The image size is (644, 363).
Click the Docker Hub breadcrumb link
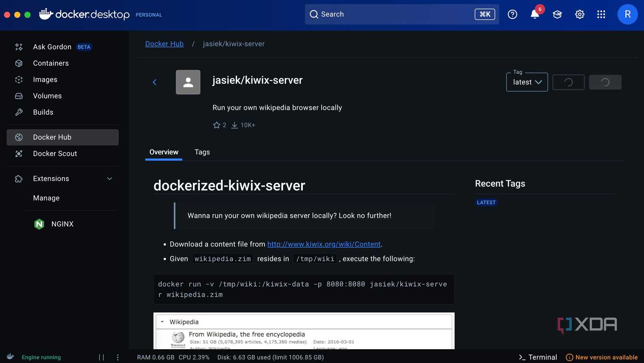click(164, 44)
